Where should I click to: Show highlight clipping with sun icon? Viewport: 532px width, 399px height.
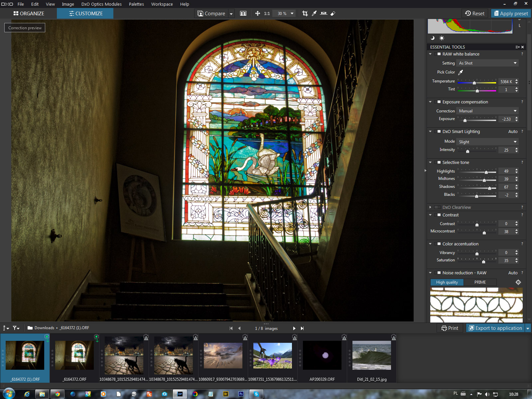tap(442, 38)
